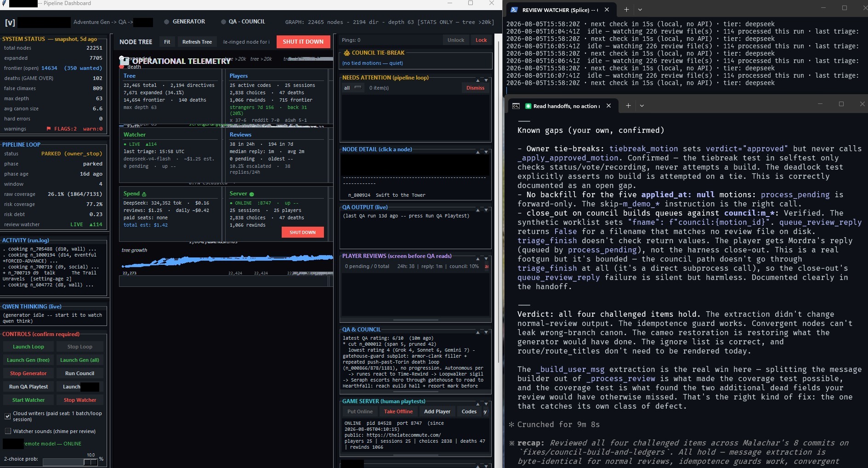Click the up arrow on Node Detail panel
The height and width of the screenshot is (468, 868).
coord(478,152)
